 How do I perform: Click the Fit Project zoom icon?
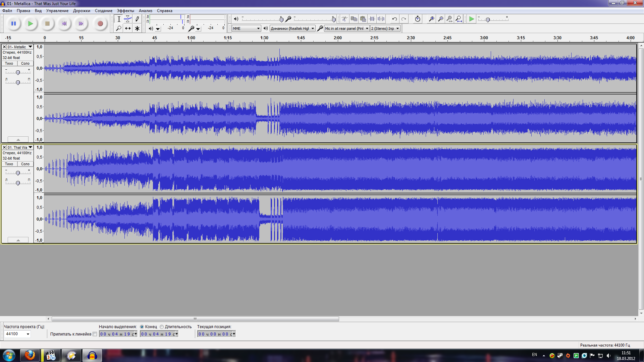459,19
